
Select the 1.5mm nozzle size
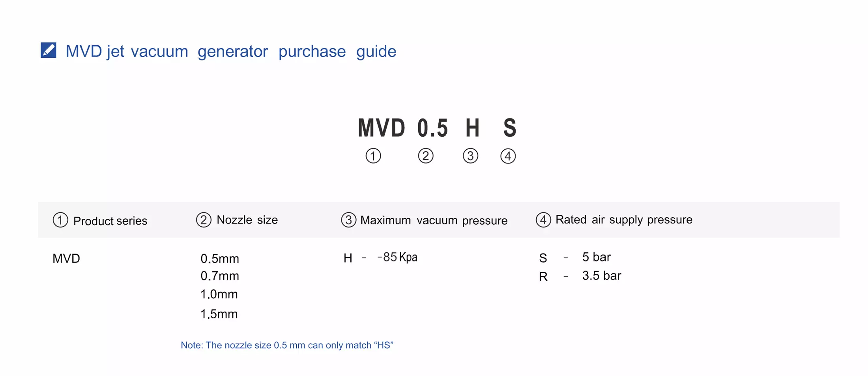point(219,314)
